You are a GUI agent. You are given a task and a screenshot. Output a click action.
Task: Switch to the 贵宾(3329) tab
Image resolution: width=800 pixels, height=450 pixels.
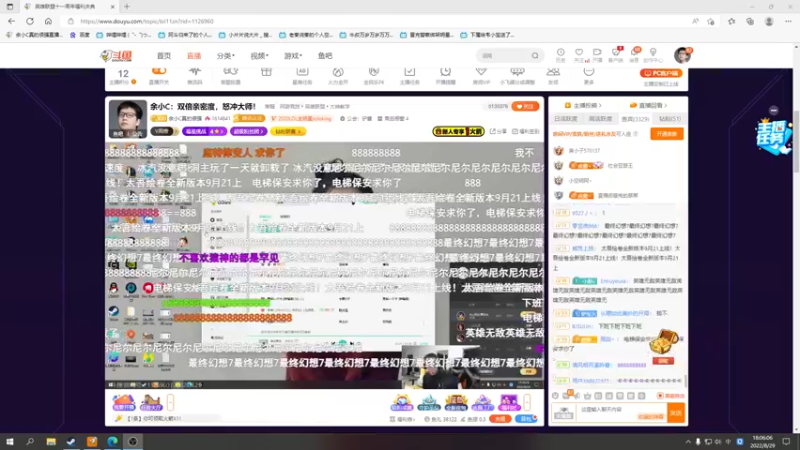click(x=635, y=118)
